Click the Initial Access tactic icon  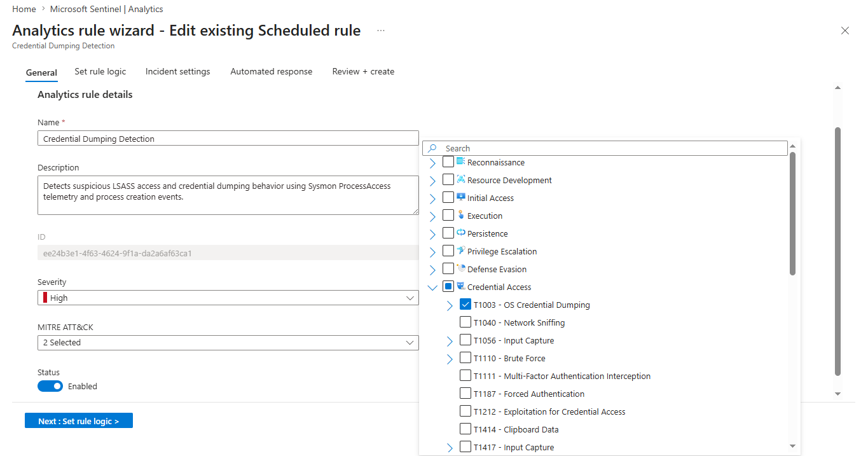tap(461, 197)
